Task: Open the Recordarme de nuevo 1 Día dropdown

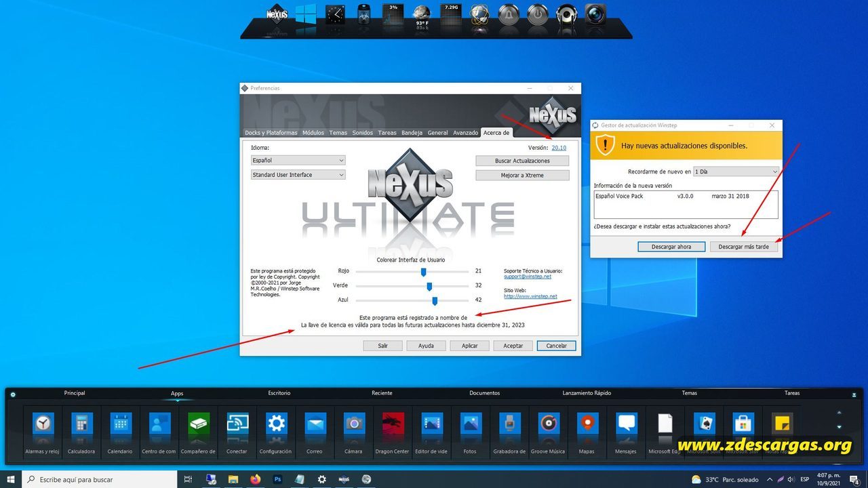Action: coord(736,171)
